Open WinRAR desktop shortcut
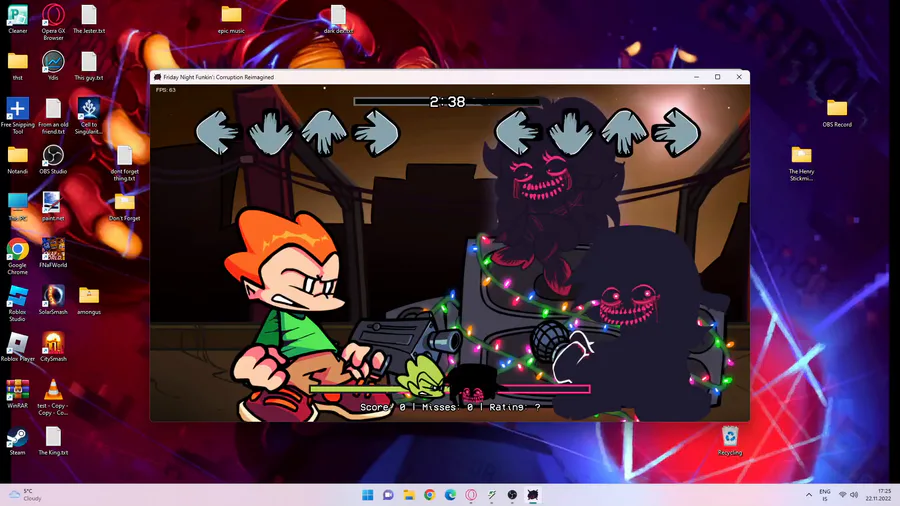900x506 pixels. coord(17,394)
